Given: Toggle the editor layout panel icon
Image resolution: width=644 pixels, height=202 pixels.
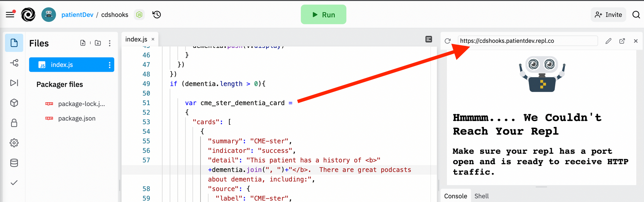Looking at the screenshot, I should [429, 39].
